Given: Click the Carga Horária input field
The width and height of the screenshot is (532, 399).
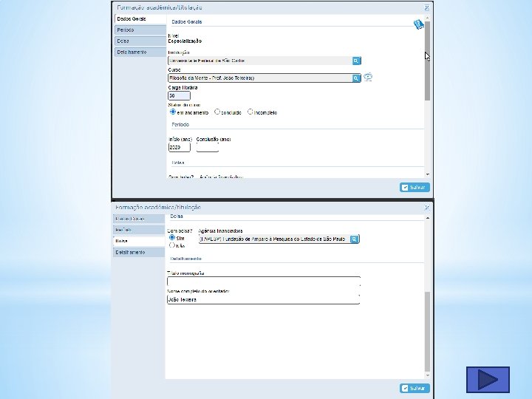Looking at the screenshot, I should 179,95.
